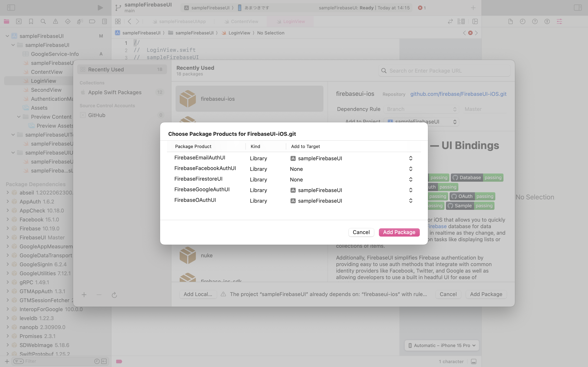The height and width of the screenshot is (367, 588).
Task: Cancel the package products dialog
Action: click(361, 232)
